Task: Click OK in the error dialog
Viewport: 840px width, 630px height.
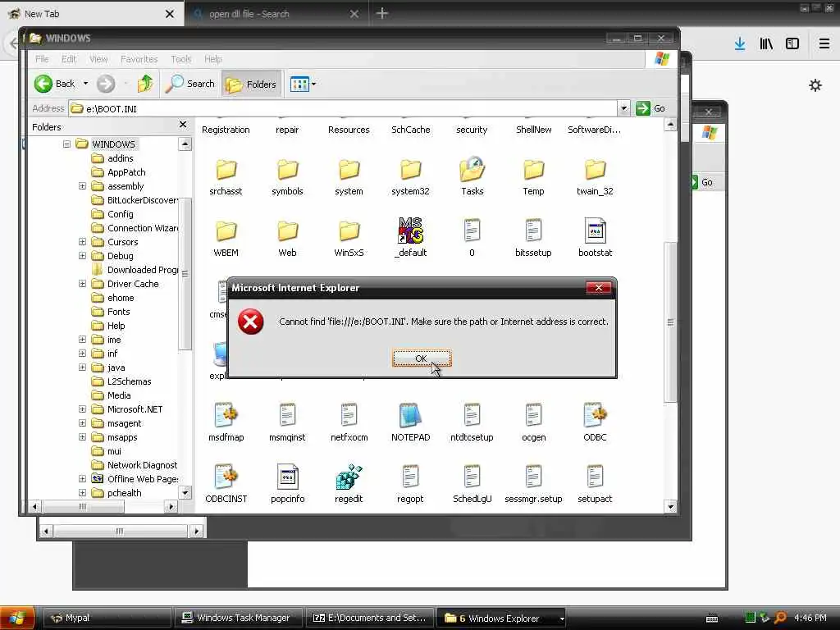Action: pyautogui.click(x=422, y=358)
